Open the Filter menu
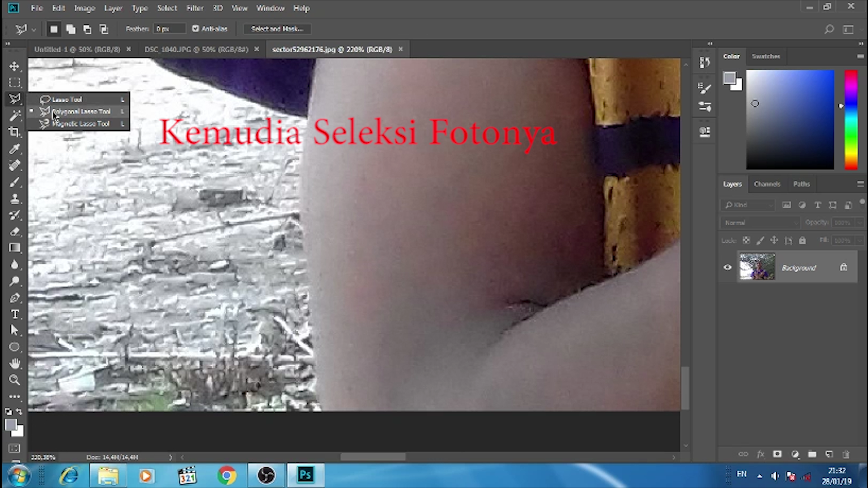868x488 pixels. tap(195, 8)
